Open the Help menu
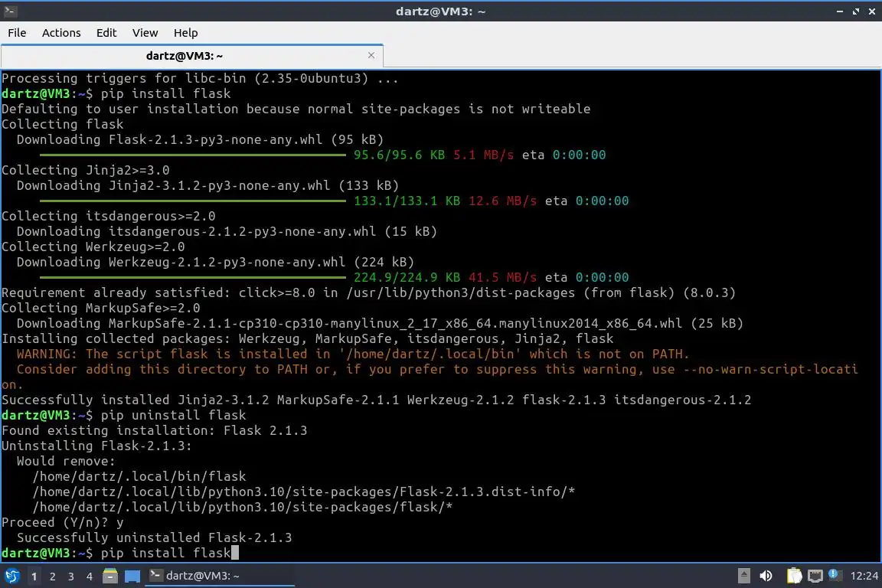 click(x=185, y=33)
